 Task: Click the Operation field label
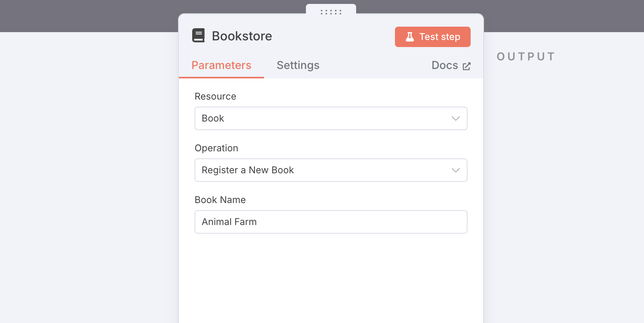click(x=216, y=148)
